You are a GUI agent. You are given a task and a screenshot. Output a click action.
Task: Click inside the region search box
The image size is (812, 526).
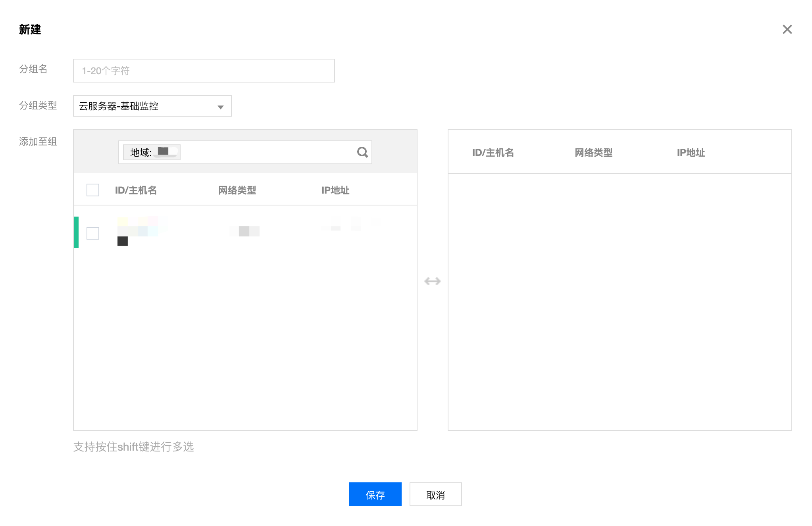click(x=266, y=152)
